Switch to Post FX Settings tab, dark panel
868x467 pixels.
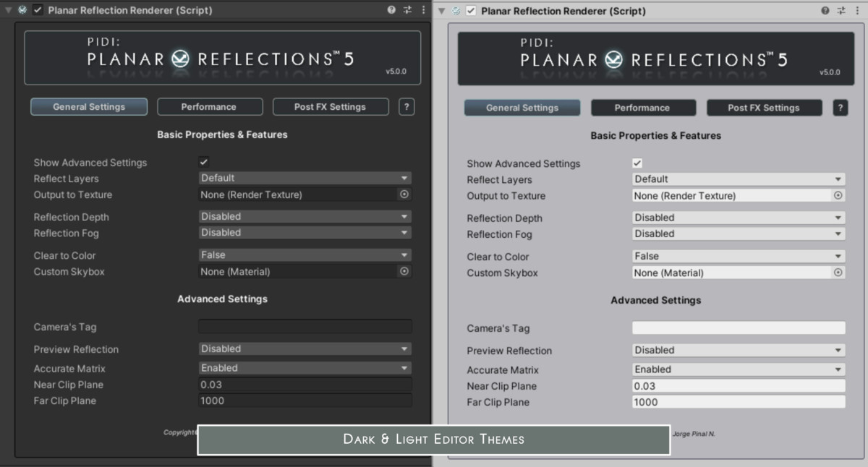[x=331, y=107]
